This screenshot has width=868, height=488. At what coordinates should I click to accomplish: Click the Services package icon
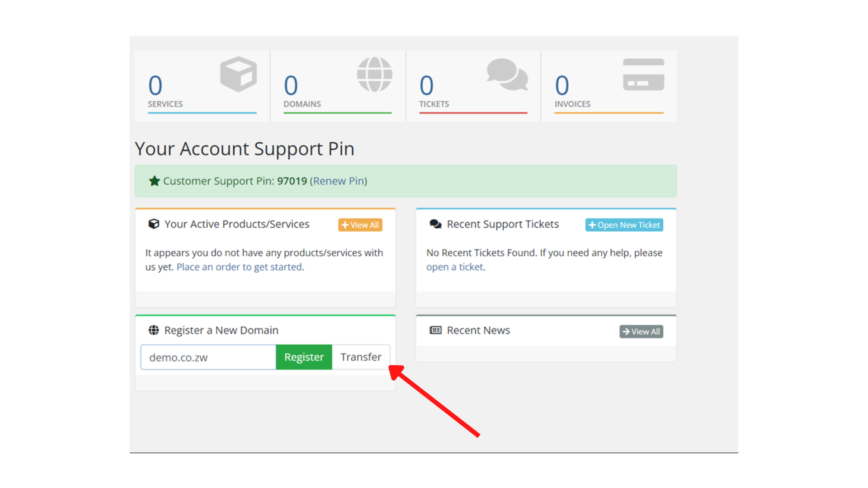point(238,74)
